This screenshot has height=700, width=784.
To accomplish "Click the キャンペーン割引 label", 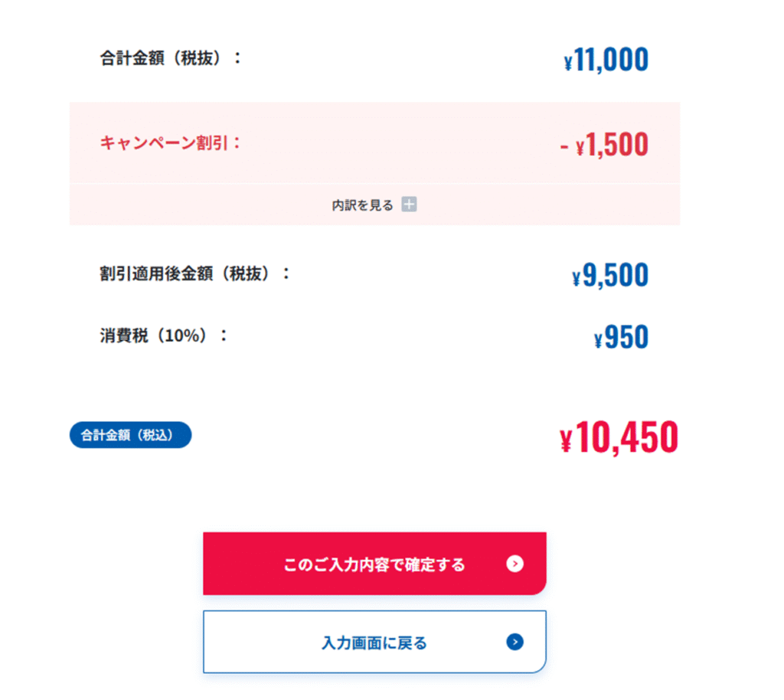I will (171, 143).
